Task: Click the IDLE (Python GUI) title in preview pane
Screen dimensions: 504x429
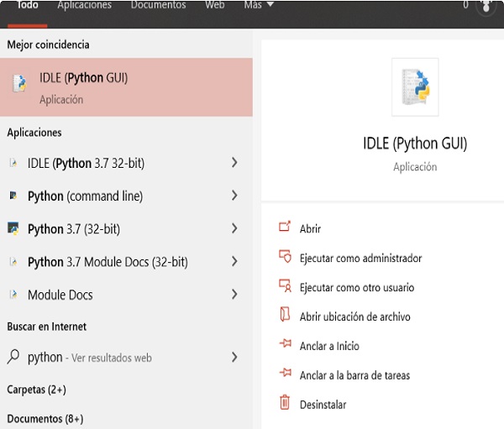Action: pos(415,144)
